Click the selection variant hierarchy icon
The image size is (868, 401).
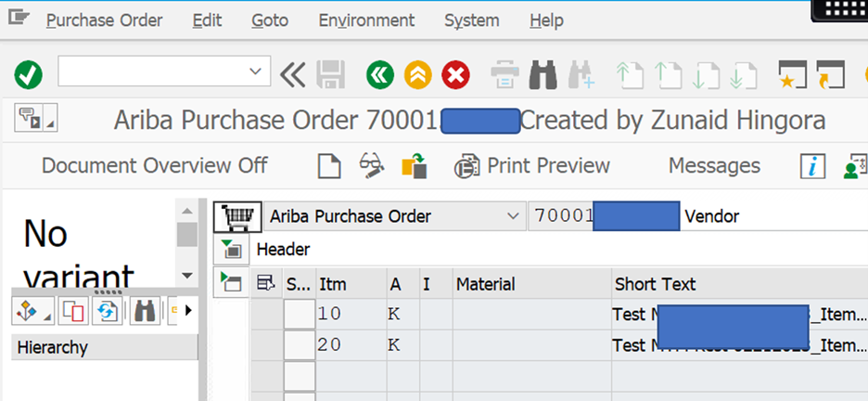coord(32,311)
